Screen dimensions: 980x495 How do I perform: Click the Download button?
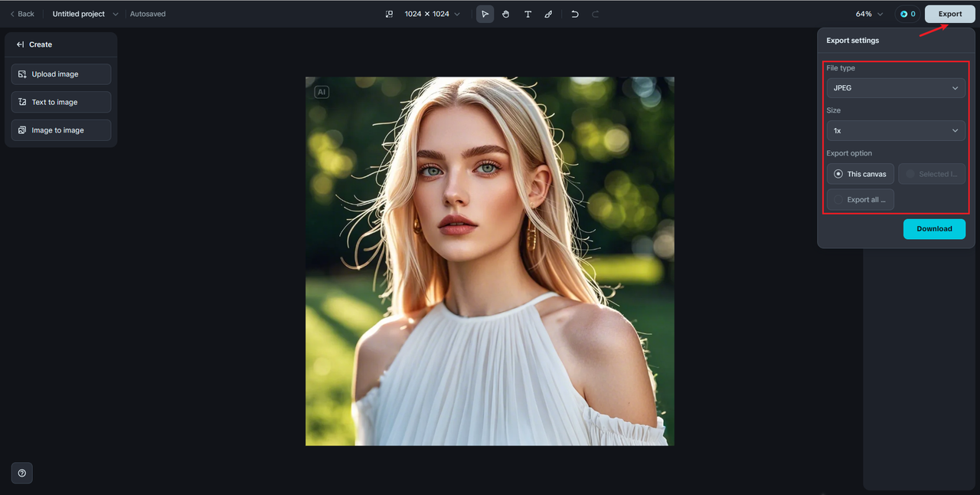pyautogui.click(x=934, y=228)
